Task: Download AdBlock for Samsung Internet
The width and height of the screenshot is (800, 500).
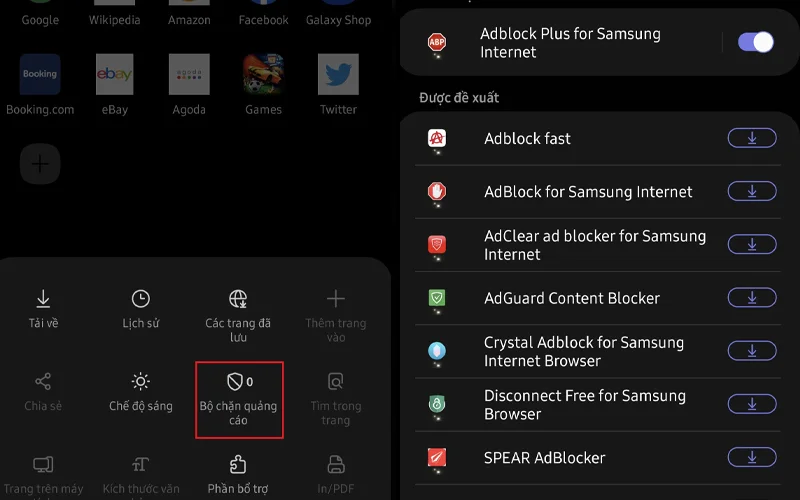Action: (752, 191)
